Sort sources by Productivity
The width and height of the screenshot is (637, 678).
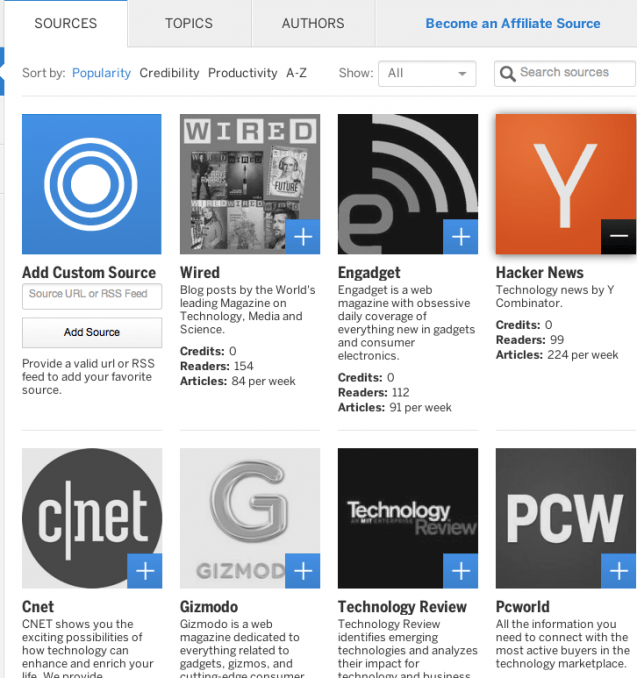tap(243, 73)
